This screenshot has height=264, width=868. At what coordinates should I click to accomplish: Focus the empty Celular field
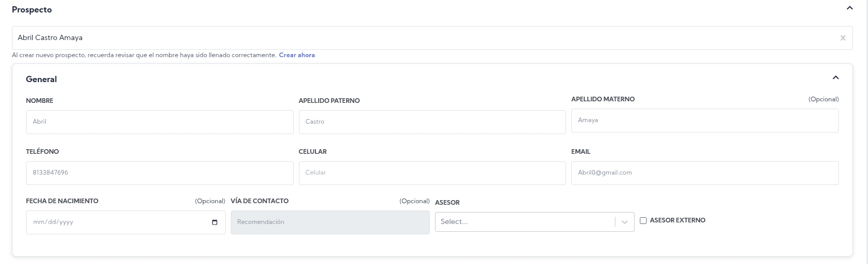pos(432,173)
